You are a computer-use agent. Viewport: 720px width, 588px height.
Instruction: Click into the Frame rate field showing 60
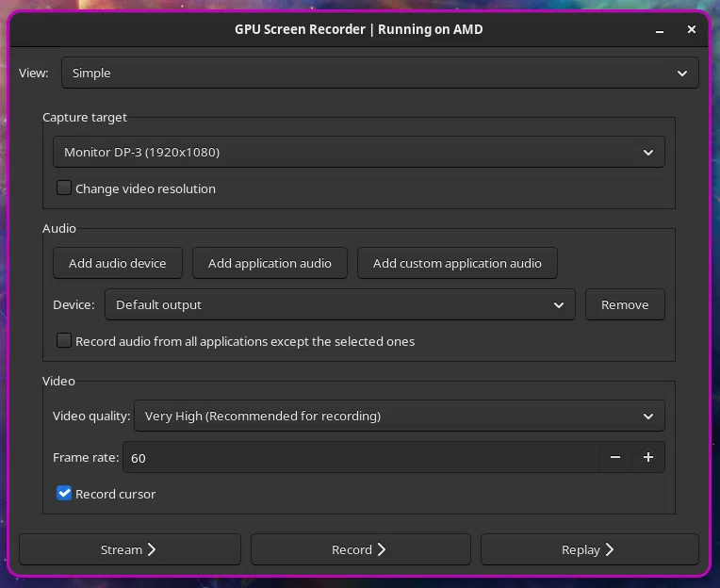pyautogui.click(x=361, y=458)
